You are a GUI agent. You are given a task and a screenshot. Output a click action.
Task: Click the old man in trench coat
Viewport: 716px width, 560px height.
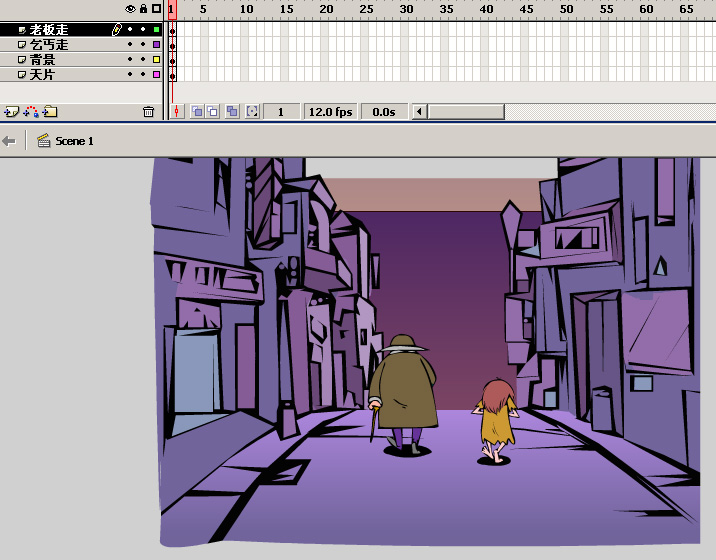(x=403, y=394)
